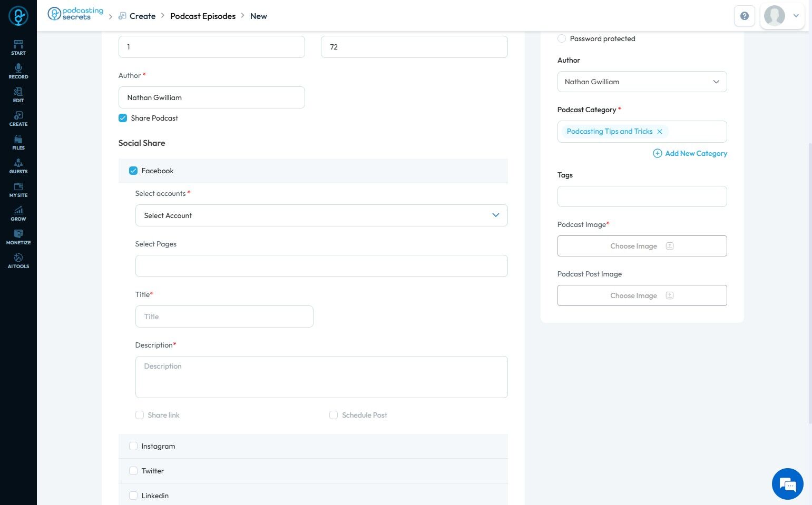Go to Podcast Episodes breadcrumb
The image size is (812, 505).
click(x=203, y=16)
